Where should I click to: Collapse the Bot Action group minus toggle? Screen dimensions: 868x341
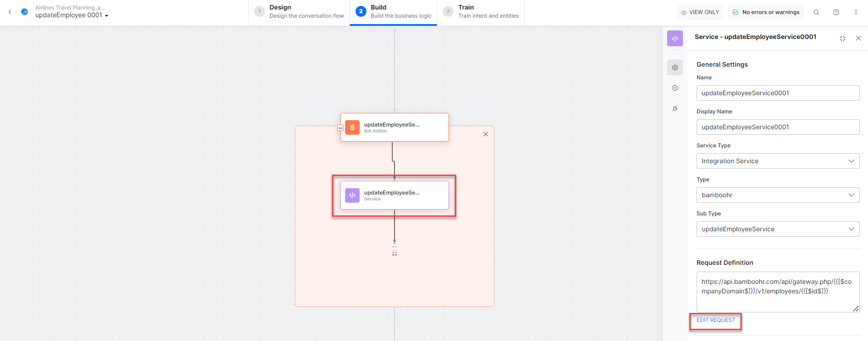(341, 128)
